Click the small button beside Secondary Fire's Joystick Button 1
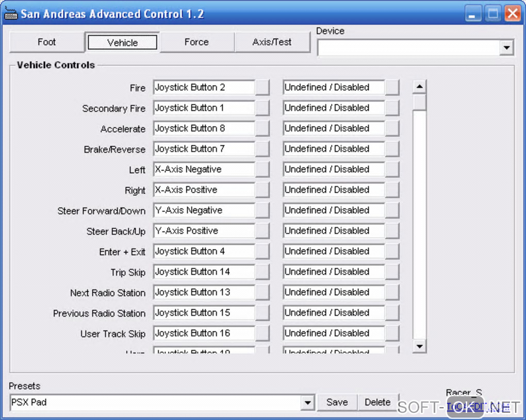 (x=262, y=108)
